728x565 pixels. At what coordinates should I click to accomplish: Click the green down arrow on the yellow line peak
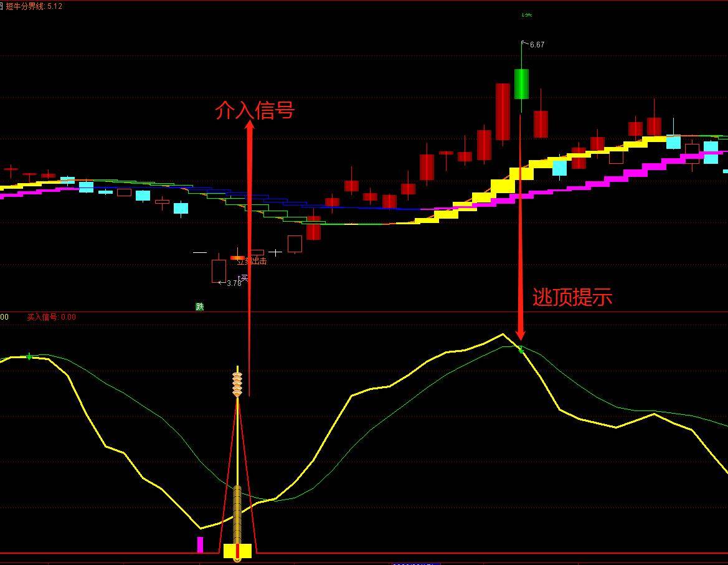coord(521,349)
